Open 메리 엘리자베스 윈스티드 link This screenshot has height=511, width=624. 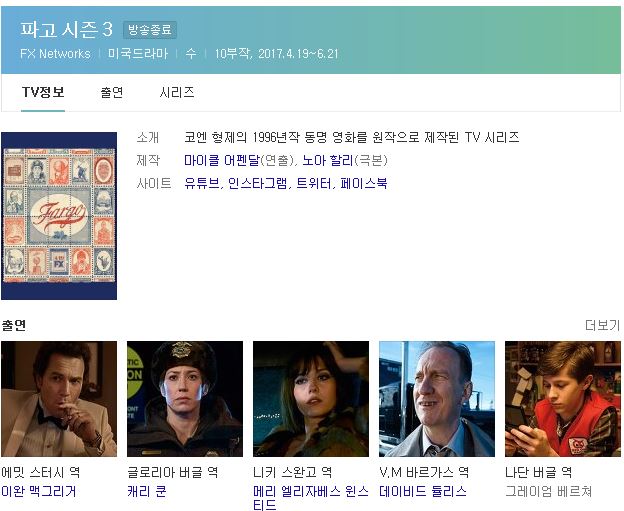tap(311, 497)
